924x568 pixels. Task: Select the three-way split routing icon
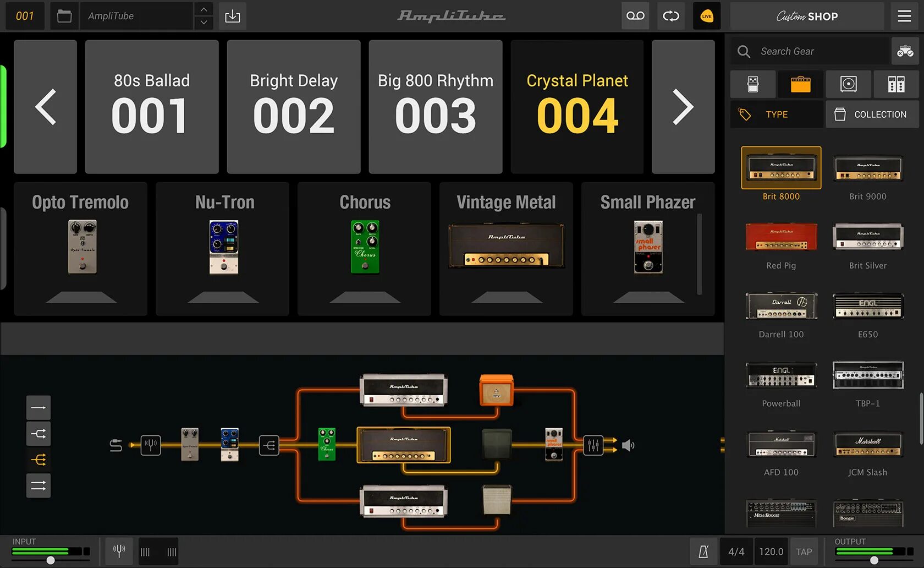pos(38,460)
